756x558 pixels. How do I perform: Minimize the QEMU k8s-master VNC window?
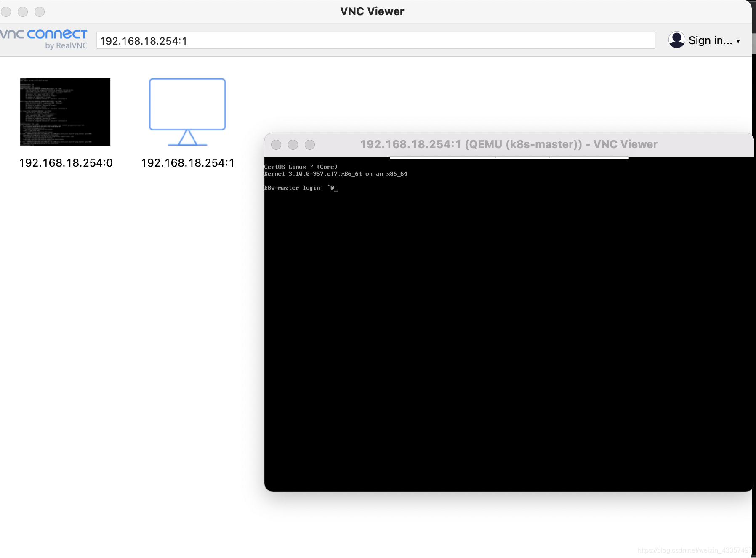point(293,145)
